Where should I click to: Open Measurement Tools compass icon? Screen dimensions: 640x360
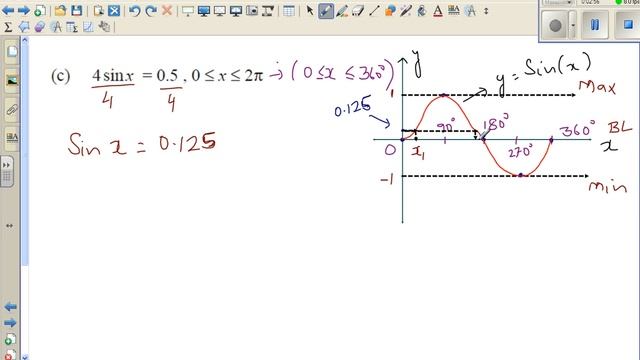tap(470, 11)
